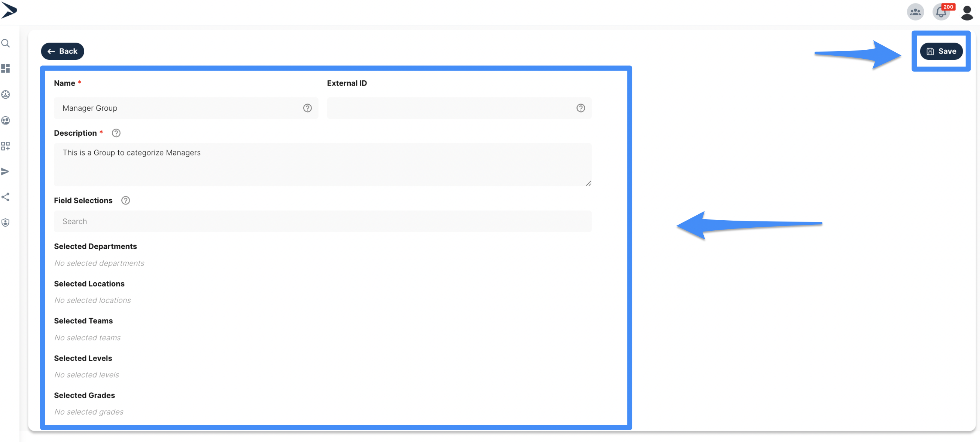980x442 pixels.
Task: Focus the External ID input field
Action: click(459, 108)
